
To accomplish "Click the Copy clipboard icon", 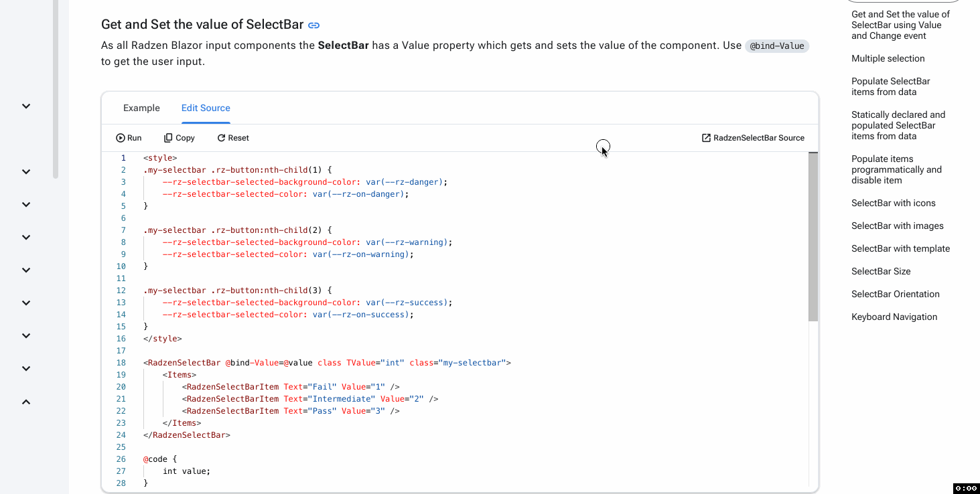I will pos(168,138).
